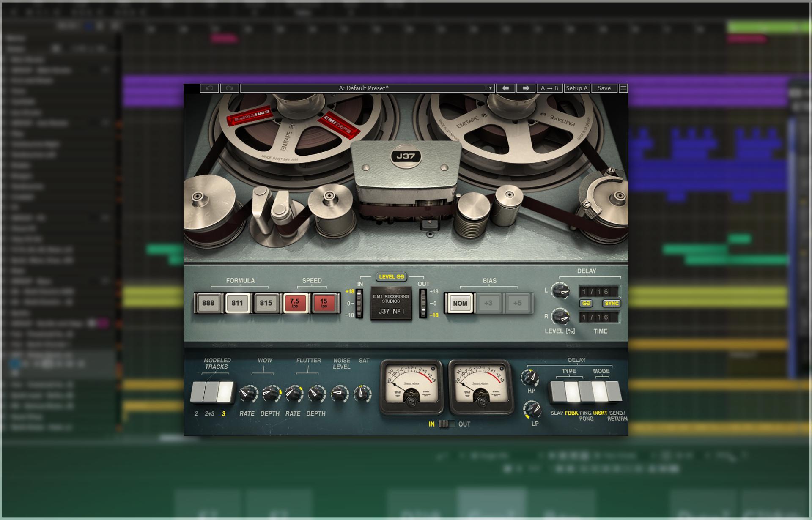Click the J37 badge on head cover

tap(406, 156)
